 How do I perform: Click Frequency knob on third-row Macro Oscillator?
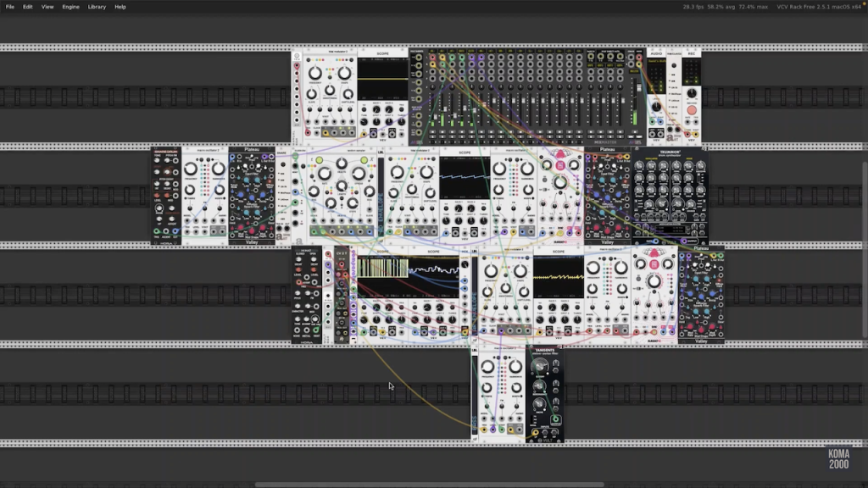pyautogui.click(x=593, y=268)
